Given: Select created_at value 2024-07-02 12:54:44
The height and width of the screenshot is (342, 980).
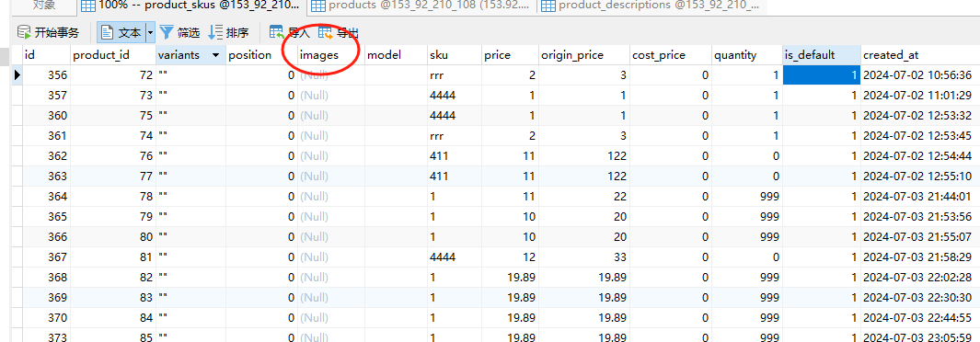Looking at the screenshot, I should tap(920, 156).
